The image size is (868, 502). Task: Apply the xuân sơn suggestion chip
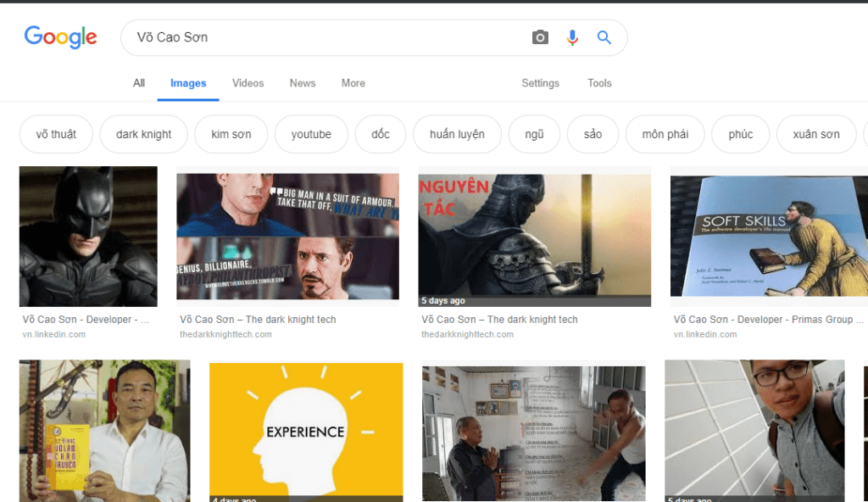tap(816, 134)
